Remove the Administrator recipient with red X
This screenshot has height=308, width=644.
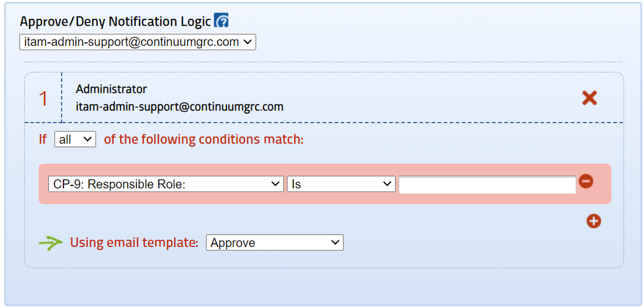coord(589,97)
